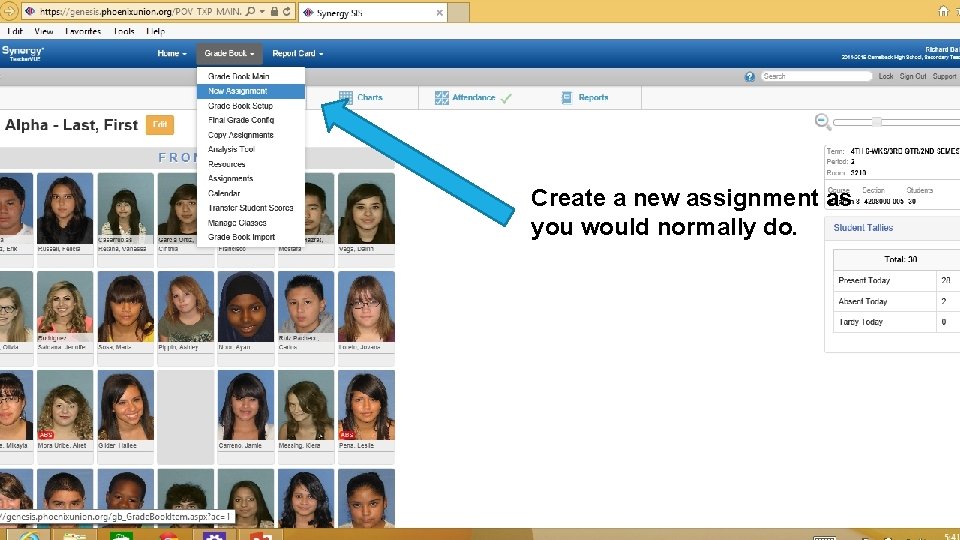Open the Support link
Screen dimensions: 960x540
[x=944, y=77]
